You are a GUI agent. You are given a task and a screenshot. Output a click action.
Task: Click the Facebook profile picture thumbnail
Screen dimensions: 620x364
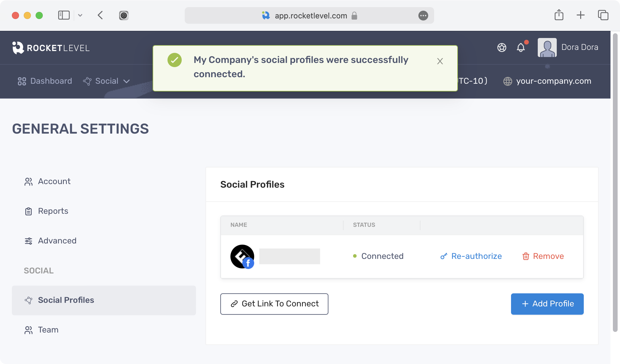(242, 257)
